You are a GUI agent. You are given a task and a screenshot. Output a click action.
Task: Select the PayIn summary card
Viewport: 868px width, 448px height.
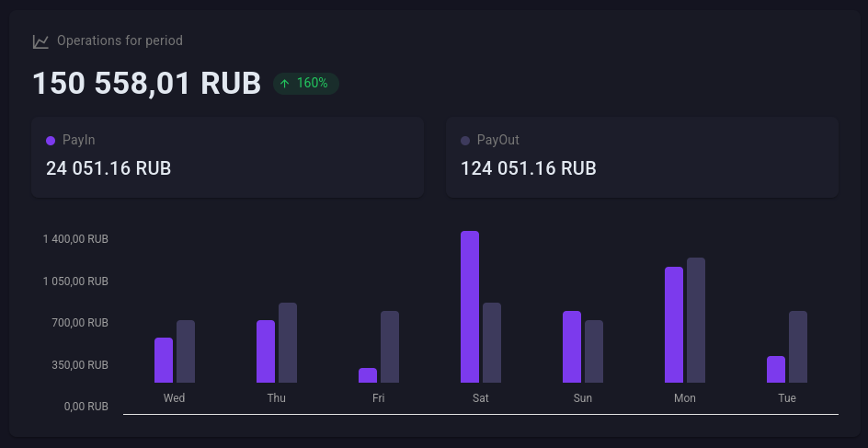click(227, 156)
